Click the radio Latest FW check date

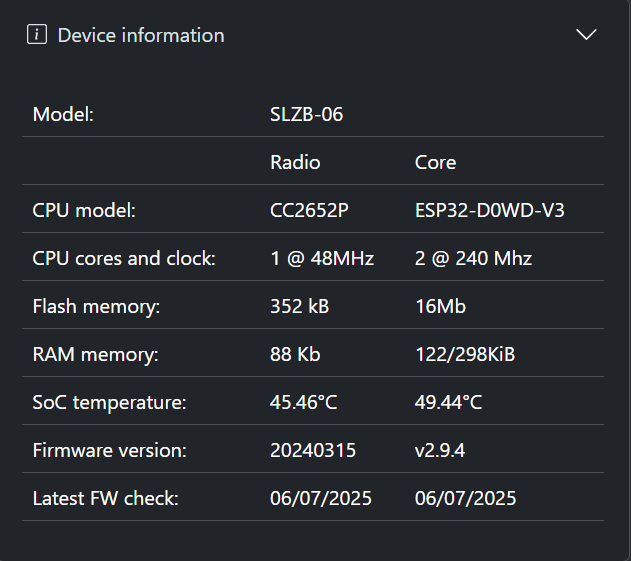coord(321,498)
